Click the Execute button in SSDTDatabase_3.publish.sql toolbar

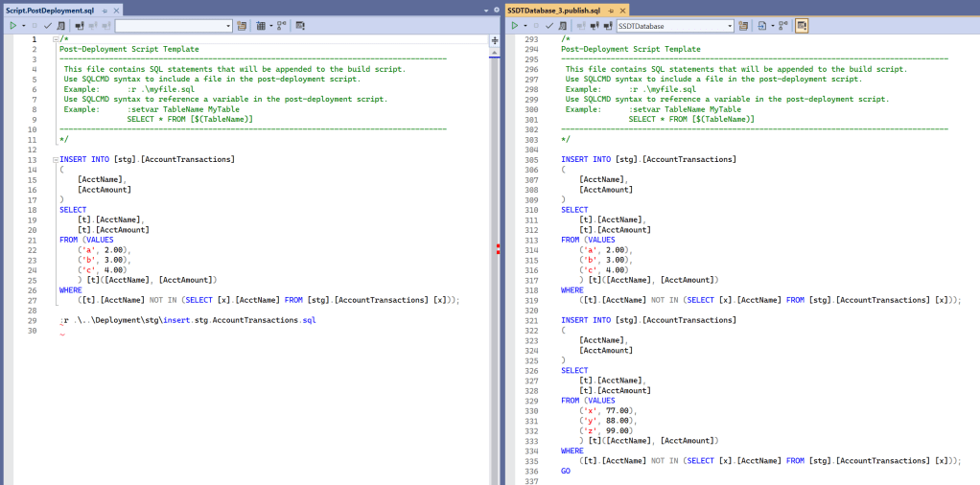click(514, 26)
